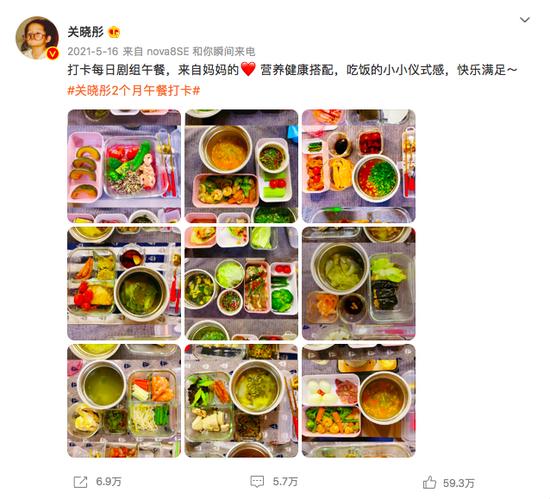Screen dimensions: 550x499
Task: Open top-right red and green soup photo
Action: 359,166
